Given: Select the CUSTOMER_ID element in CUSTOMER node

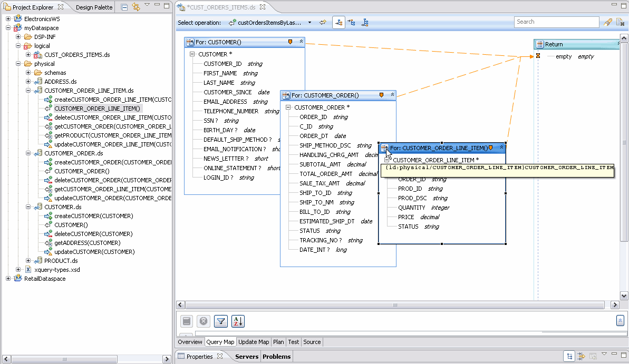Looking at the screenshot, I should click(x=222, y=64).
